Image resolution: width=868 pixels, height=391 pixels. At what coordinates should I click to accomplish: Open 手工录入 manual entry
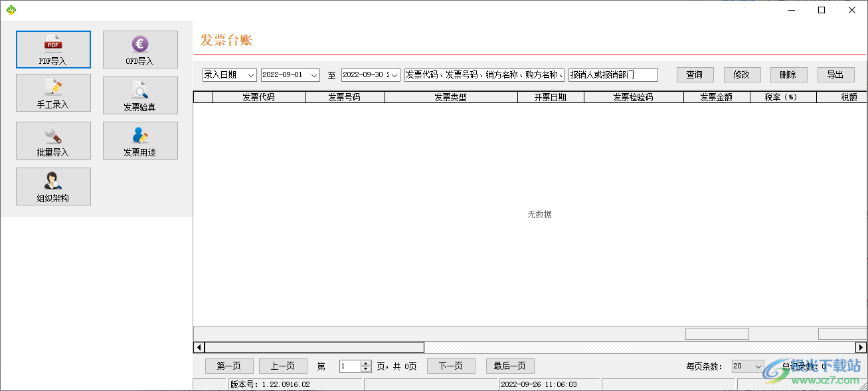tap(53, 92)
